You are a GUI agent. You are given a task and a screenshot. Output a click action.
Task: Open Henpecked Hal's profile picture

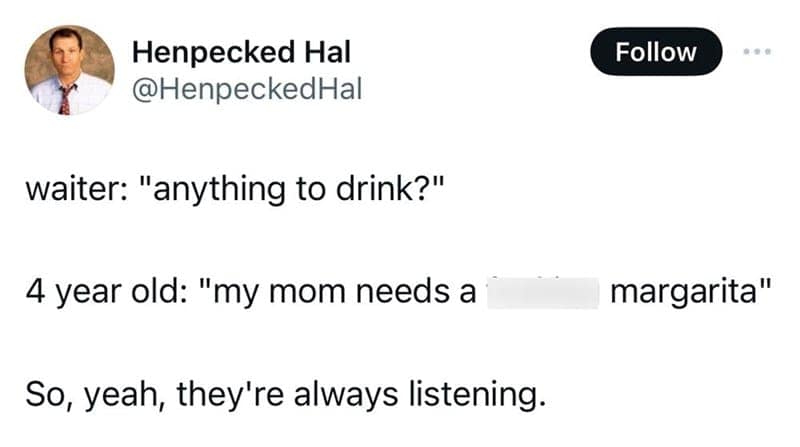(x=69, y=69)
